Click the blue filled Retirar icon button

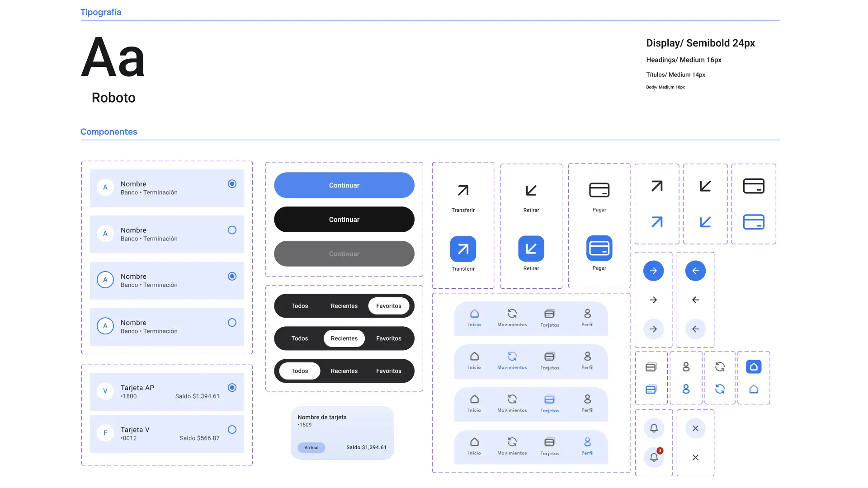tap(531, 249)
